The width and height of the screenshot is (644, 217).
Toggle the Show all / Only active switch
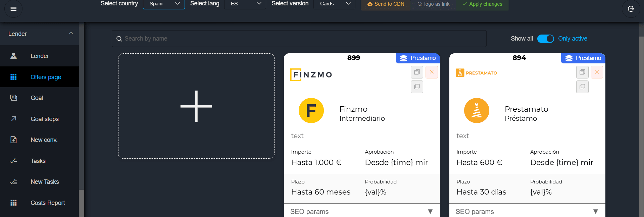click(x=545, y=39)
